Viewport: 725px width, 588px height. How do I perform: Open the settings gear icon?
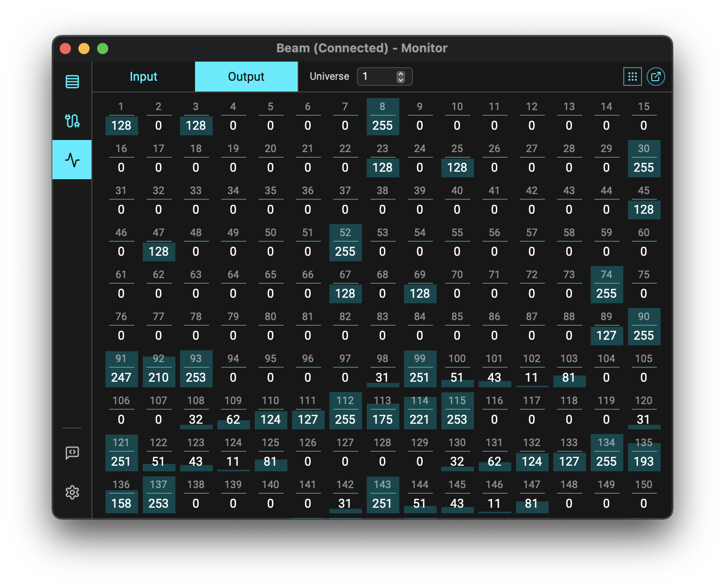click(72, 492)
